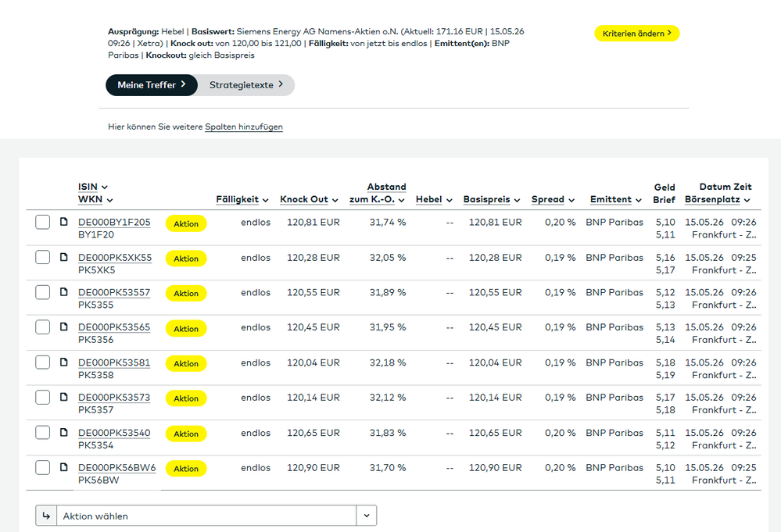The image size is (781, 532).
Task: Open ISIN link DE000PK53565
Action: 114,327
